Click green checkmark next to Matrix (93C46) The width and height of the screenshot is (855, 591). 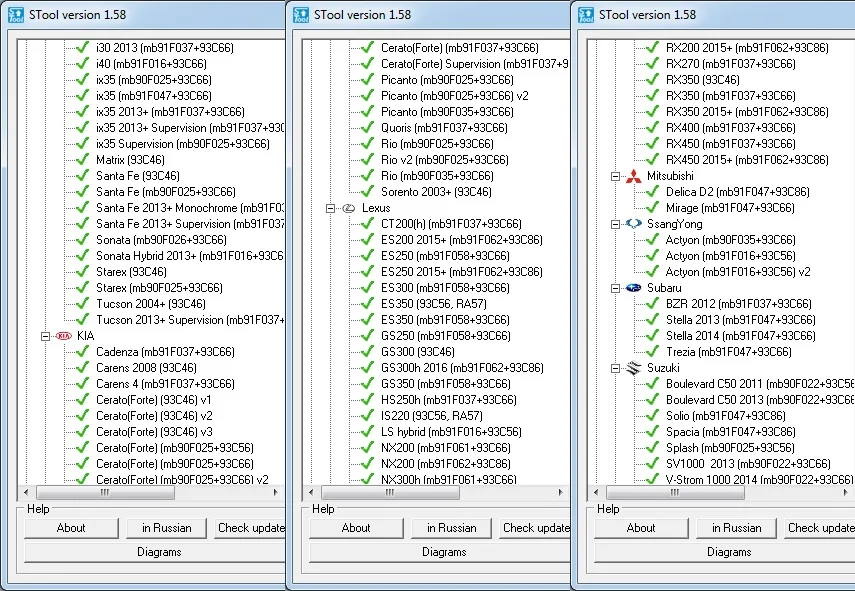pyautogui.click(x=83, y=160)
